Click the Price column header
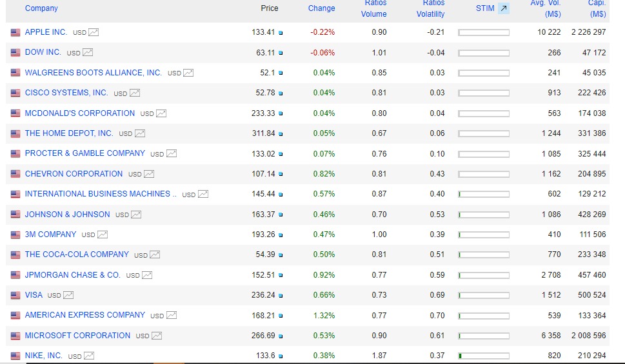625x364 pixels. (270, 8)
